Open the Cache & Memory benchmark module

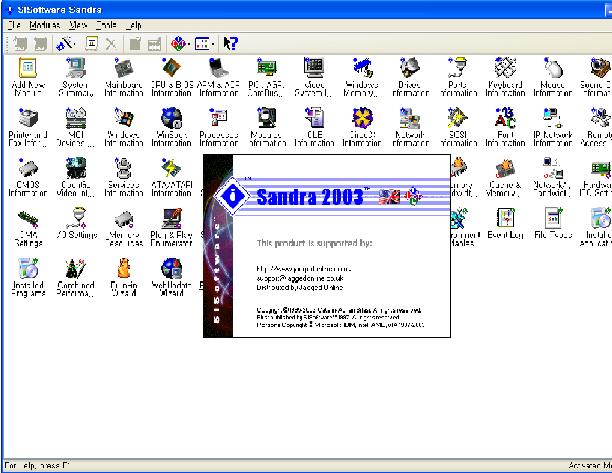pyautogui.click(x=505, y=177)
